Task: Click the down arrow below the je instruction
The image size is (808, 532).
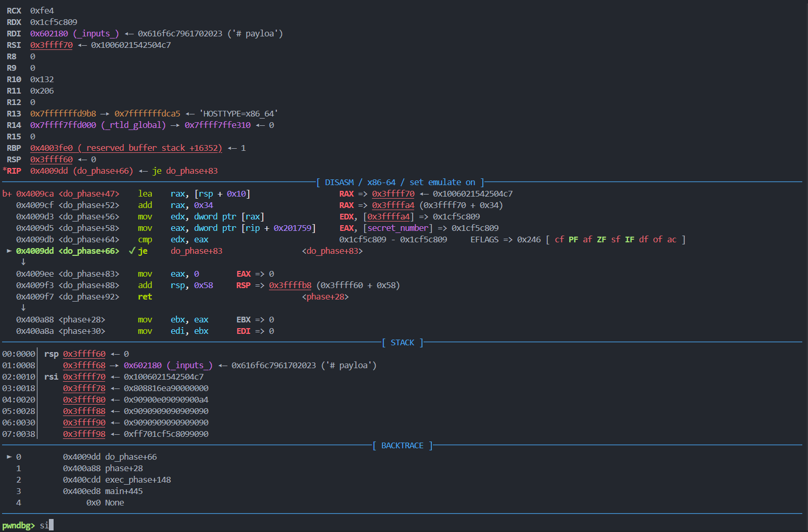Action: tap(23, 262)
